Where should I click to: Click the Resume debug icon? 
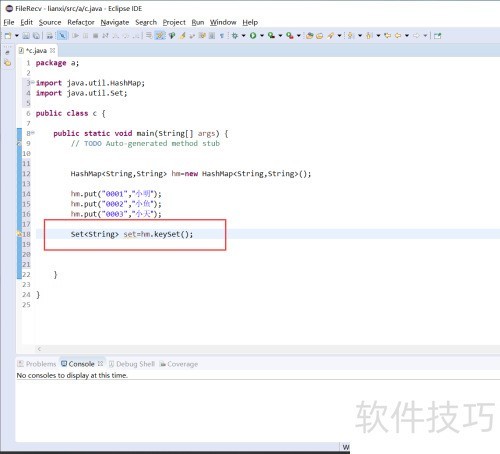[76, 36]
